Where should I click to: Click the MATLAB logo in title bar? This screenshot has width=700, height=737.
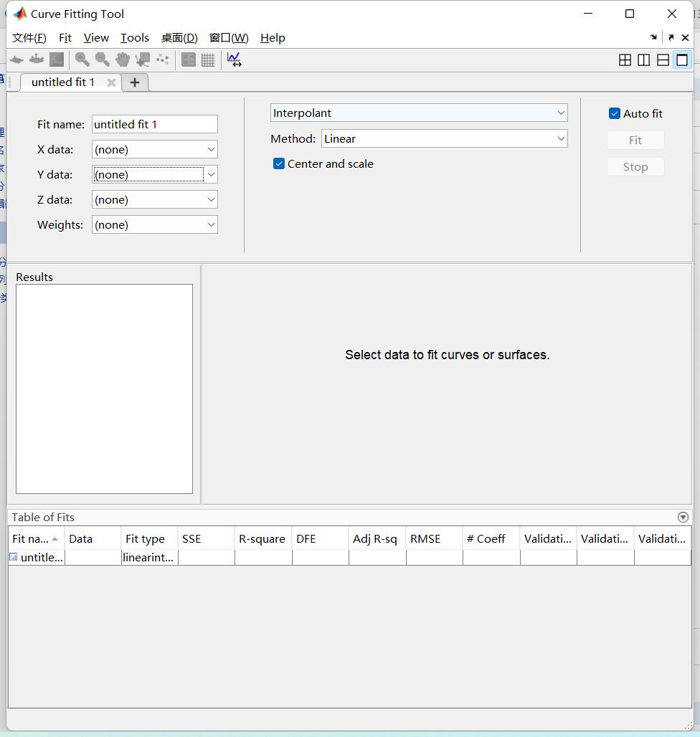click(x=20, y=14)
